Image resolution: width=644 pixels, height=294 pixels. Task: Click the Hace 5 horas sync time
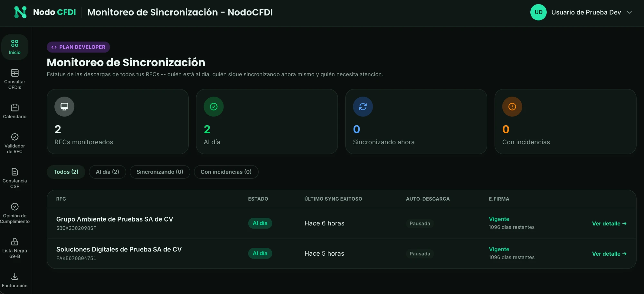324,254
